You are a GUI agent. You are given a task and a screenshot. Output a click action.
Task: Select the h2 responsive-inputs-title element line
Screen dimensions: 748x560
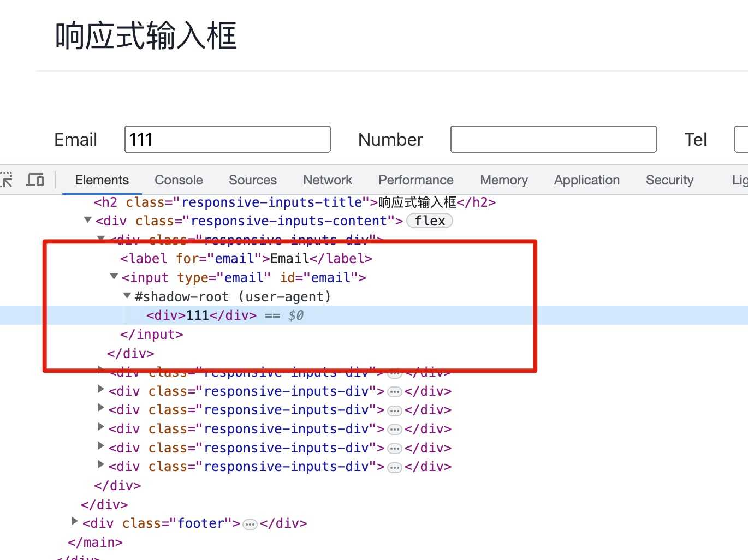295,202
